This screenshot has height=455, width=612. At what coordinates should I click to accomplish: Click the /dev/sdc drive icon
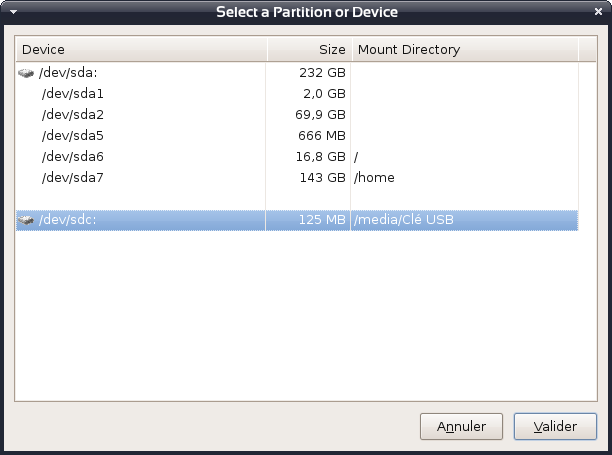click(x=26, y=221)
